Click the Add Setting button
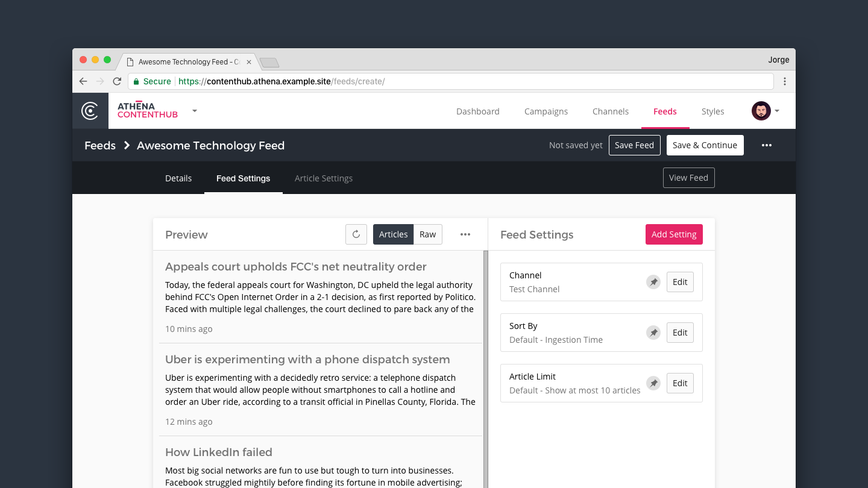 [x=673, y=234]
